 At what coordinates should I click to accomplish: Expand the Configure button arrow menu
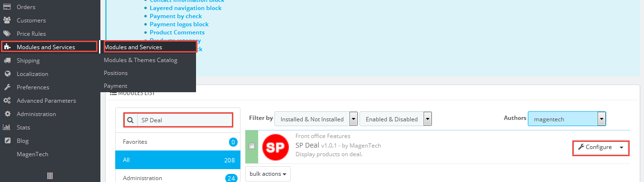(621, 147)
